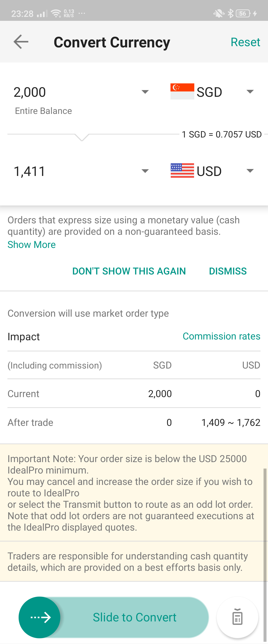Image resolution: width=268 pixels, height=644 pixels.
Task: Choose DON'T SHOW THIS AGAIN
Action: tap(129, 271)
